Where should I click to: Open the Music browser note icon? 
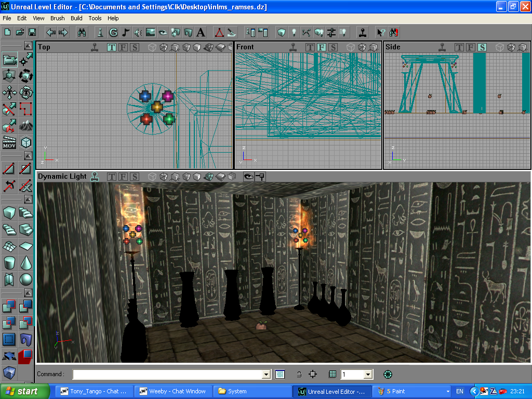(126, 32)
